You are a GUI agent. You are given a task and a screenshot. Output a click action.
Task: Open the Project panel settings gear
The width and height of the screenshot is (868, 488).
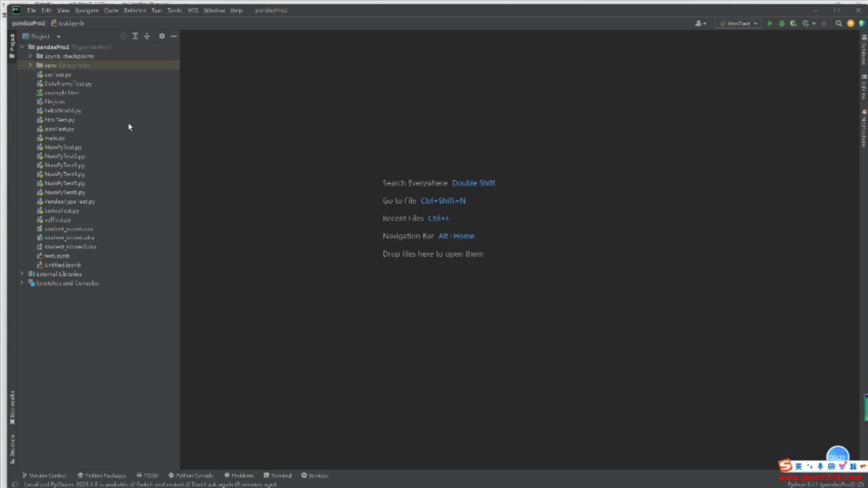[x=162, y=36]
